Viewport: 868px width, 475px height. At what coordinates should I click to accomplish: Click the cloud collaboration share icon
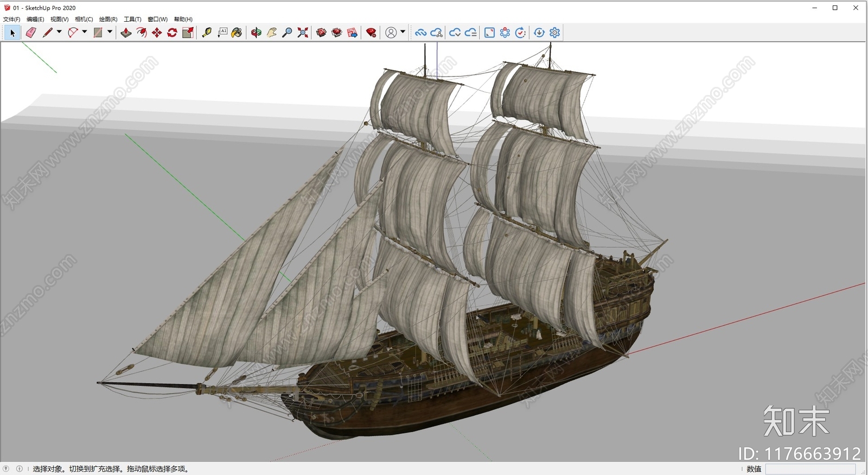coord(437,33)
